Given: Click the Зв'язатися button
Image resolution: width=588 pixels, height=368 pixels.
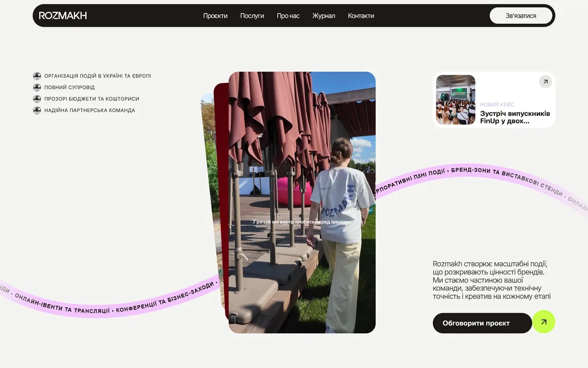Looking at the screenshot, I should coord(521,16).
